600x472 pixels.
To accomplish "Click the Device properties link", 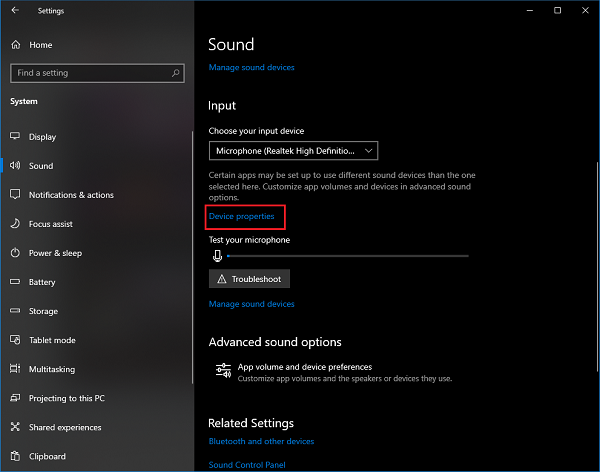I will click(241, 216).
